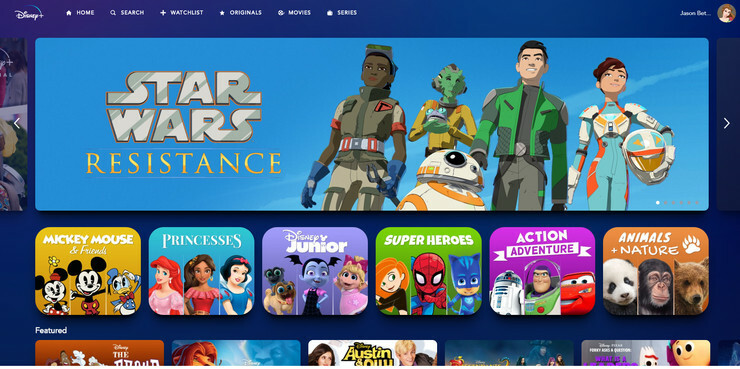Open Mickey Mouse & Friends collection
The image size is (740, 369).
point(88,271)
